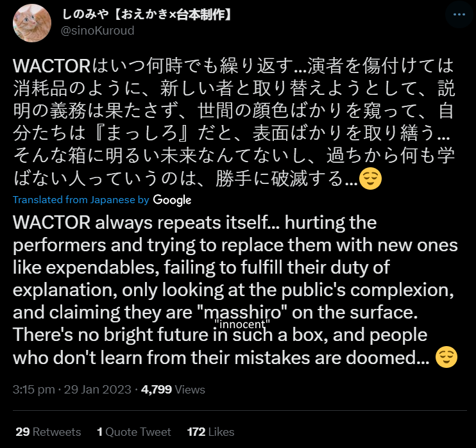The width and height of the screenshot is (476, 448).
Task: Open the @sinoKuroud handle
Action: point(98,31)
